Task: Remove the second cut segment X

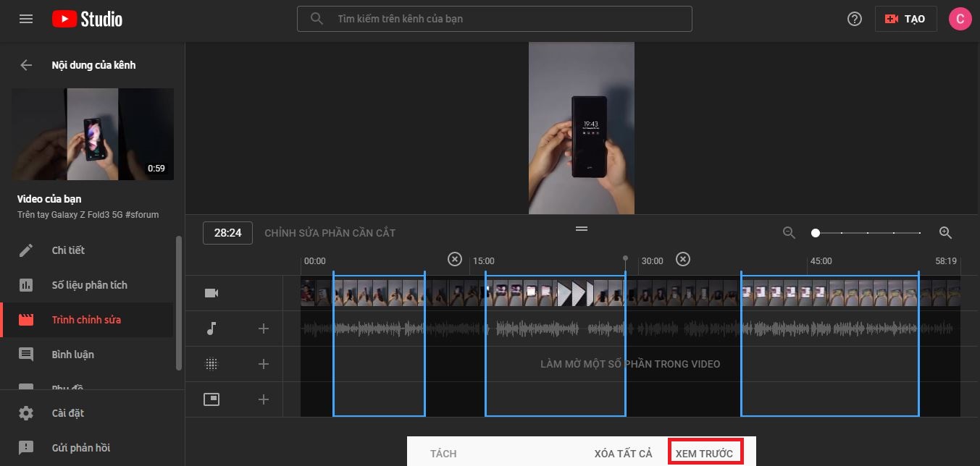Action: (x=682, y=259)
